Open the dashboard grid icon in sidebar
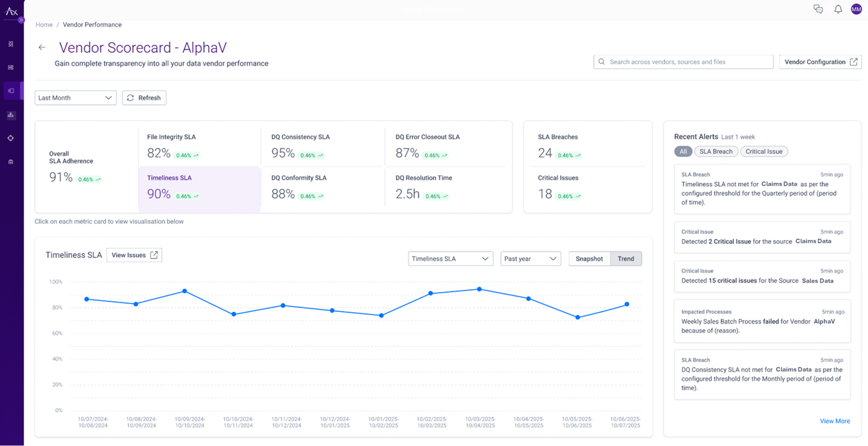The height and width of the screenshot is (446, 868). coord(11,44)
